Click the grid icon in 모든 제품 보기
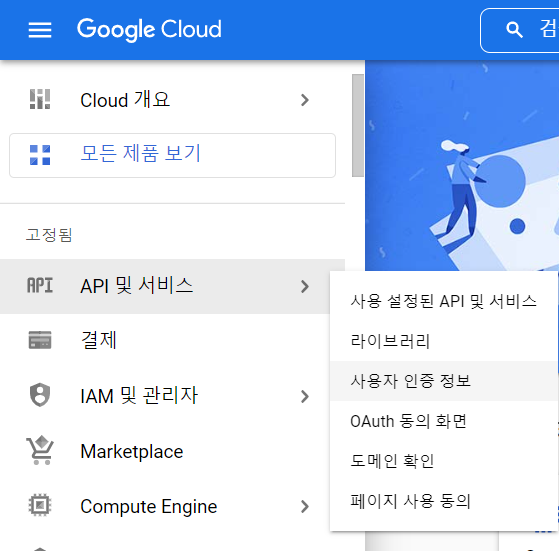559x551 pixels. pos(40,155)
